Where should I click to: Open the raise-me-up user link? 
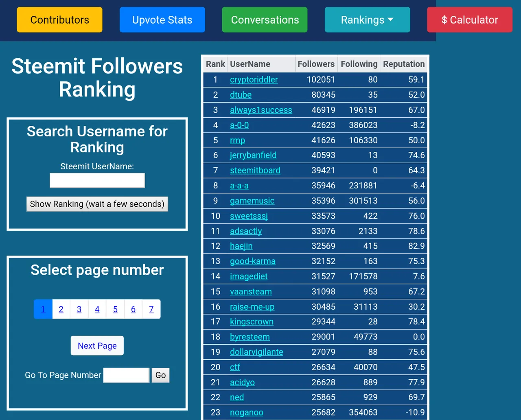click(252, 307)
